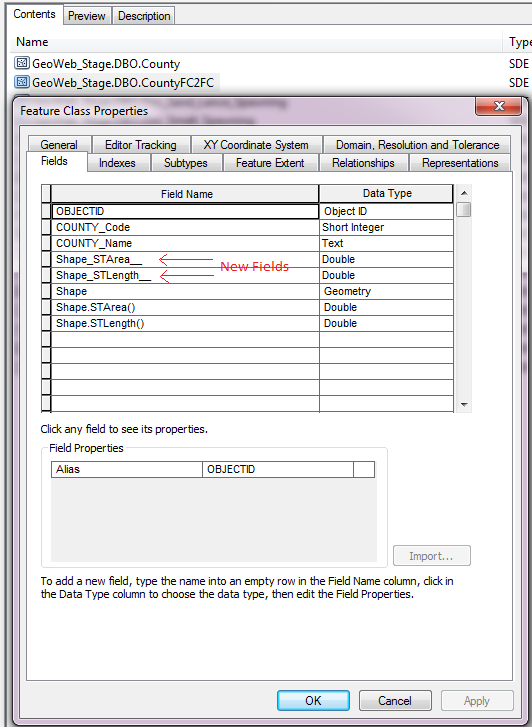The width and height of the screenshot is (532, 727).
Task: Click the Object ID data type cell
Action: click(x=386, y=211)
